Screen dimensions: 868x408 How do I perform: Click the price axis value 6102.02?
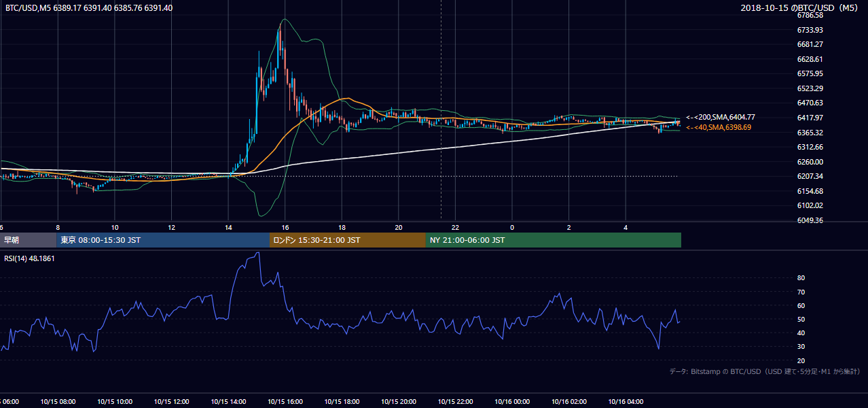coord(810,205)
